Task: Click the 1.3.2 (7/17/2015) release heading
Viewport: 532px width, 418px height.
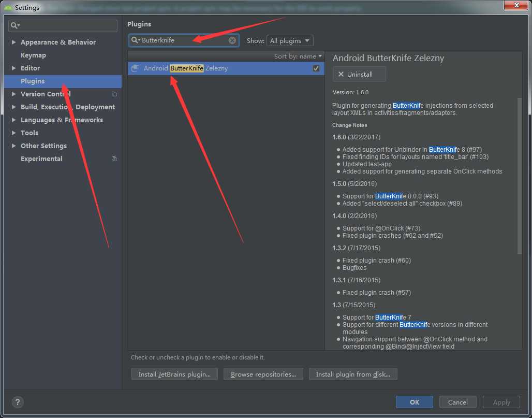Action: coord(356,248)
